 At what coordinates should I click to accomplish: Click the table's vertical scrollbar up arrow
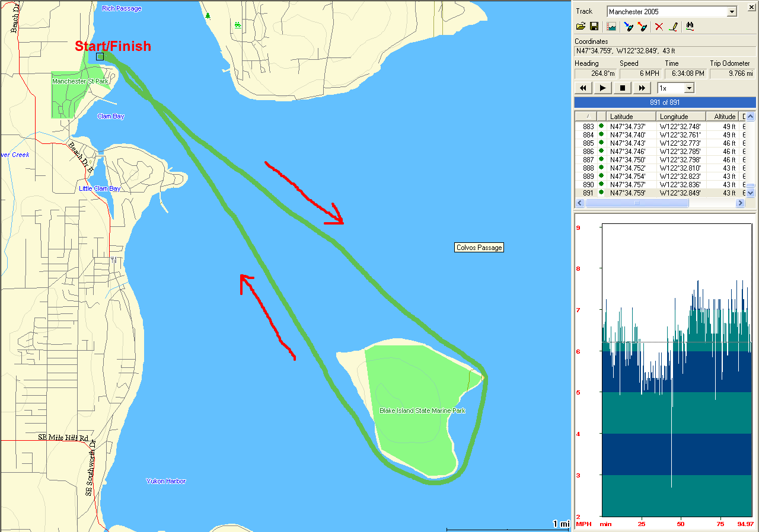750,117
